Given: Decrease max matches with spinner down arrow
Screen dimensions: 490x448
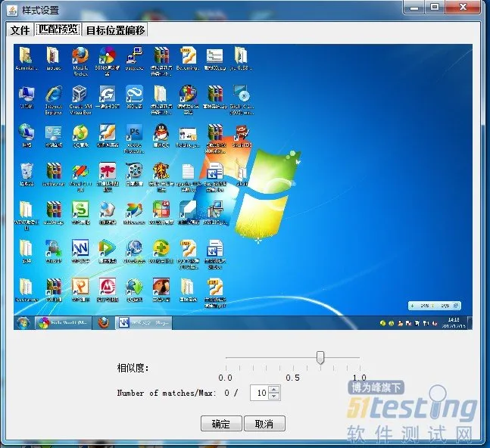Looking at the screenshot, I should pyautogui.click(x=274, y=396).
